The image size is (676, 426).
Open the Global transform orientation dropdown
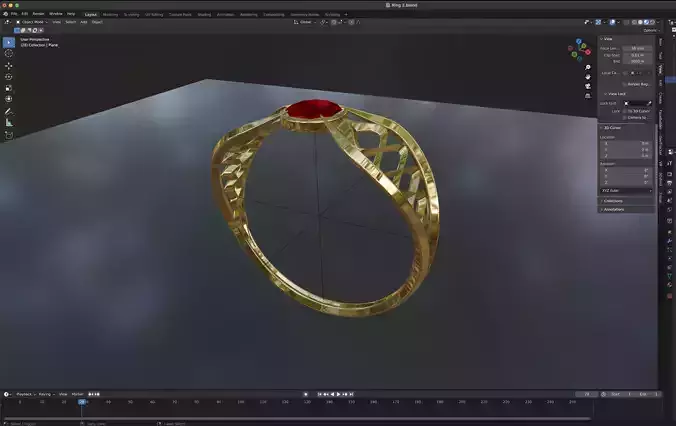click(305, 22)
